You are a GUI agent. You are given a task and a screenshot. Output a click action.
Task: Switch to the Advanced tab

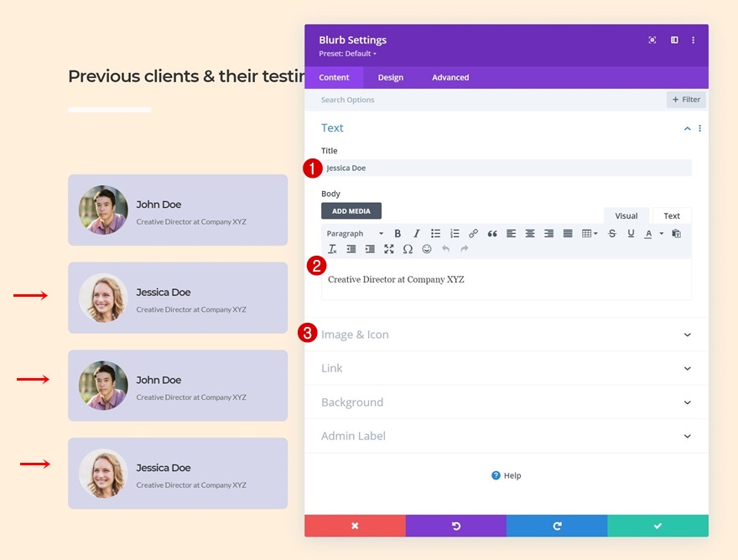pyautogui.click(x=450, y=78)
